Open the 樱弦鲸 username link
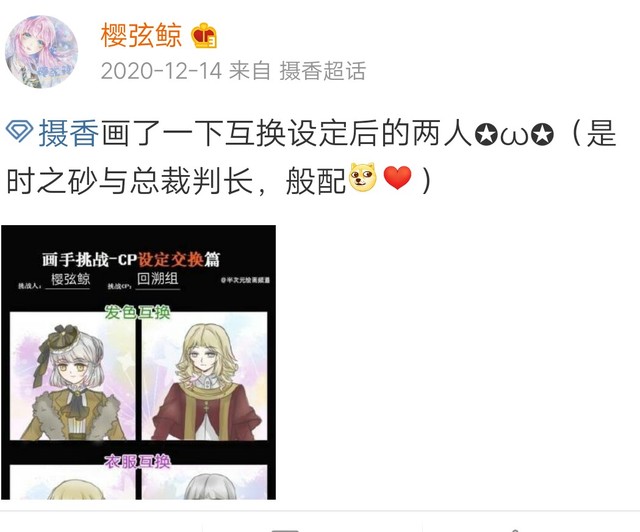This screenshot has width=640, height=532. click(141, 35)
